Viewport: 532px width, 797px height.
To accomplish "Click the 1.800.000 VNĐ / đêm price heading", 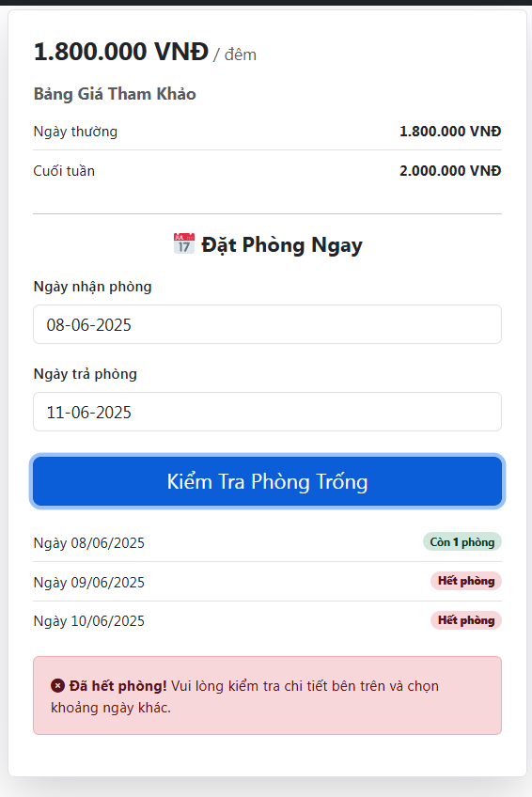I will 145,52.
